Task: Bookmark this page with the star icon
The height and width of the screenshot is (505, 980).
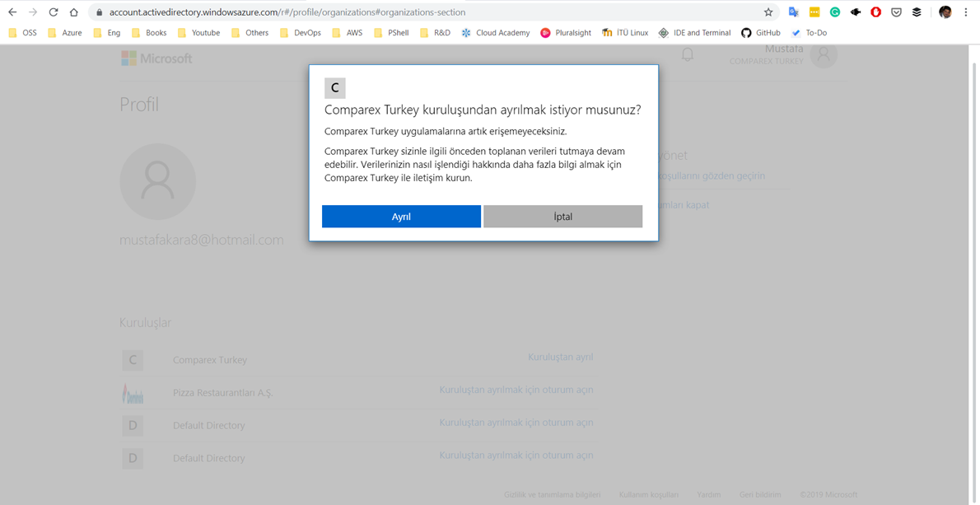Action: point(768,12)
